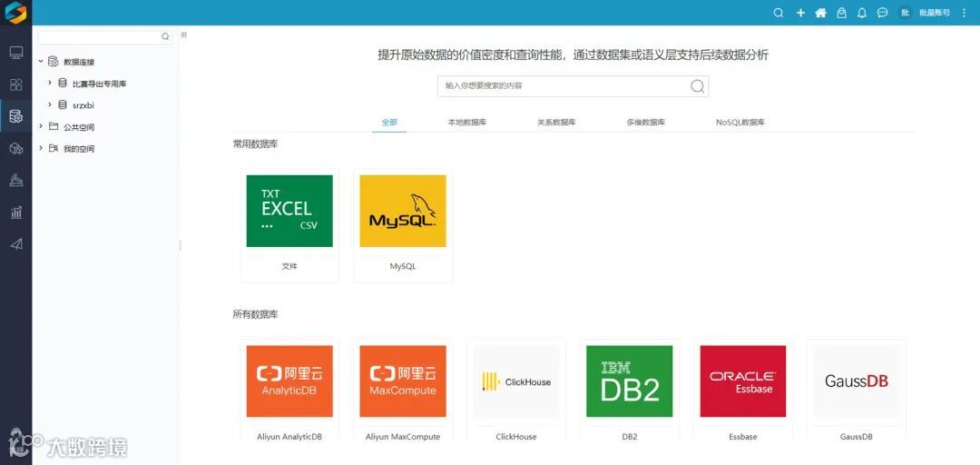Expand the 我的空间 folder arrow
Viewport: 980px width, 465px height.
click(41, 148)
